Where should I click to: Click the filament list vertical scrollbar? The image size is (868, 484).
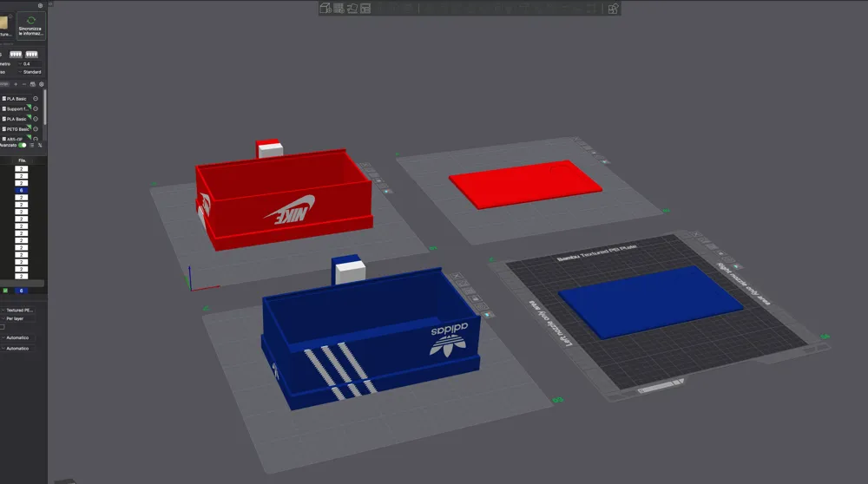tap(45, 107)
